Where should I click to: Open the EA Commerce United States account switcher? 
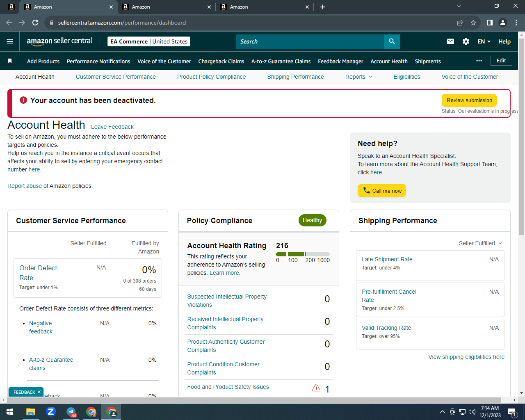click(149, 41)
